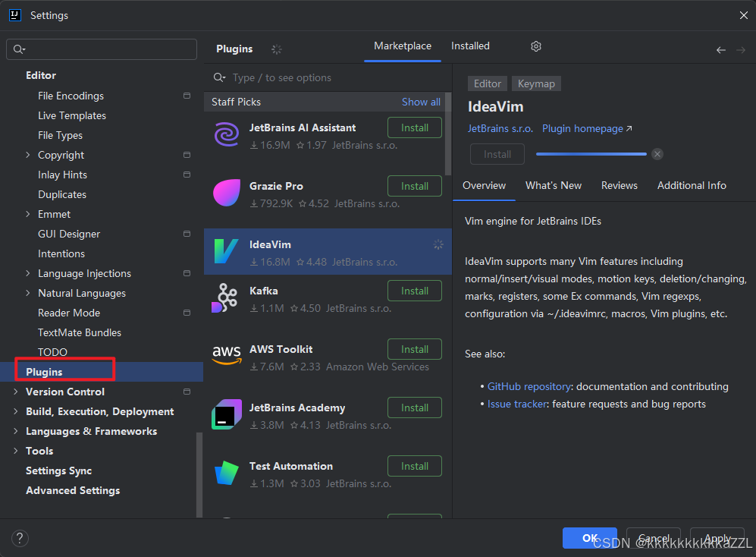
Task: Install the Grazie Pro plugin
Action: pyautogui.click(x=415, y=187)
